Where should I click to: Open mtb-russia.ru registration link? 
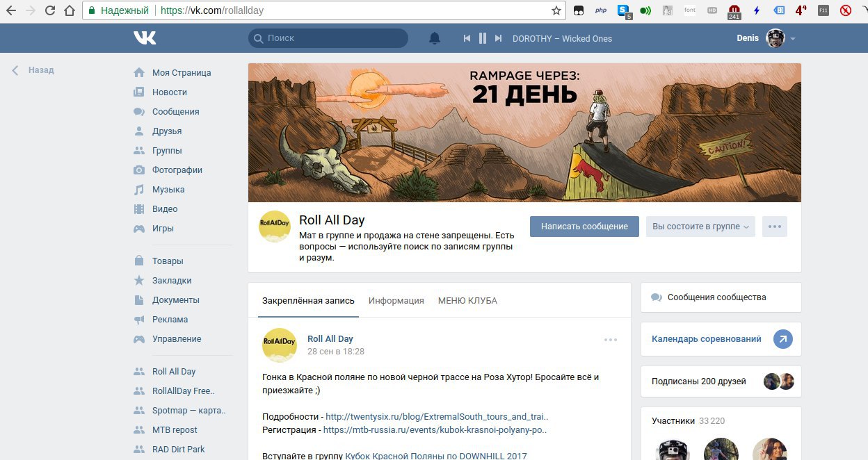point(435,430)
